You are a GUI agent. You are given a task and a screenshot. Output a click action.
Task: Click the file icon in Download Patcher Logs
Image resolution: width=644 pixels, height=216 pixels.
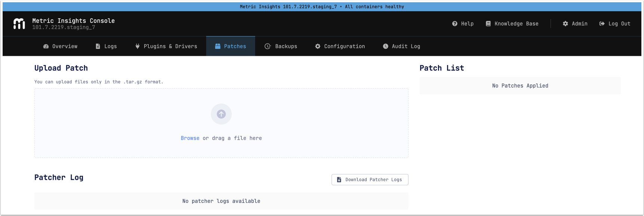click(339, 180)
